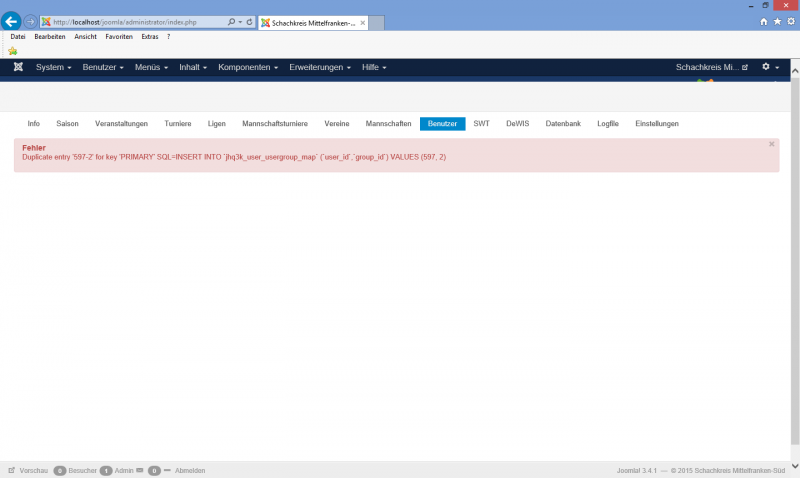The width and height of the screenshot is (800, 478).
Task: Open the user settings gear dropdown
Action: pyautogui.click(x=770, y=67)
